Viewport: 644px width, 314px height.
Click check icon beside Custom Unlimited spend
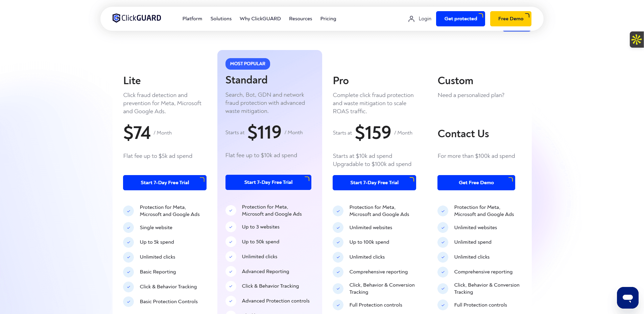(x=443, y=242)
